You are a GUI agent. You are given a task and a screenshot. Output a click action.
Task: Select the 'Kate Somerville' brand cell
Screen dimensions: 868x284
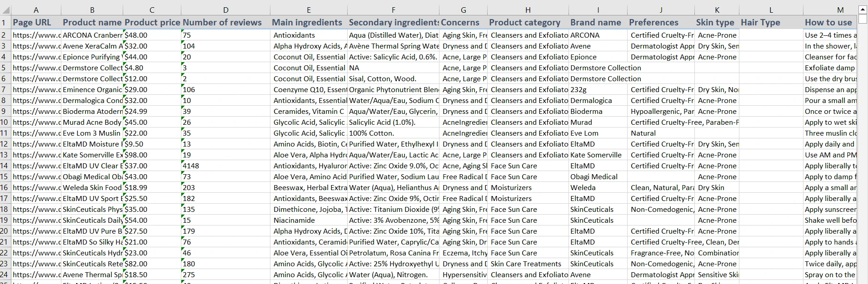tap(598, 155)
